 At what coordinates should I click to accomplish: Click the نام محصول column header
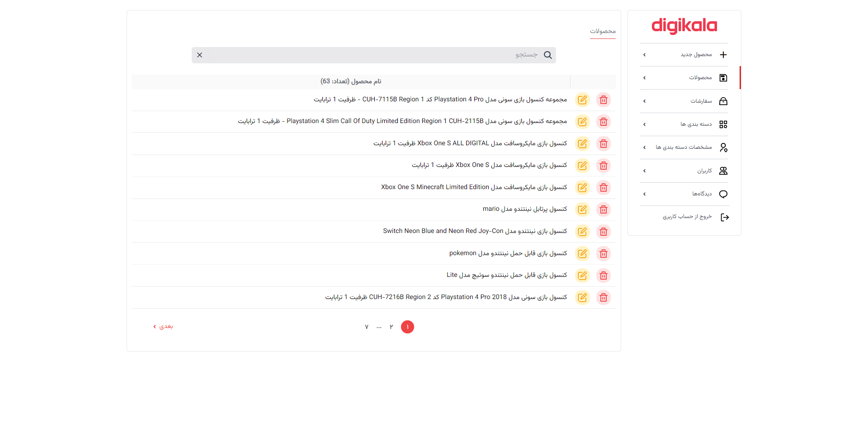(351, 81)
